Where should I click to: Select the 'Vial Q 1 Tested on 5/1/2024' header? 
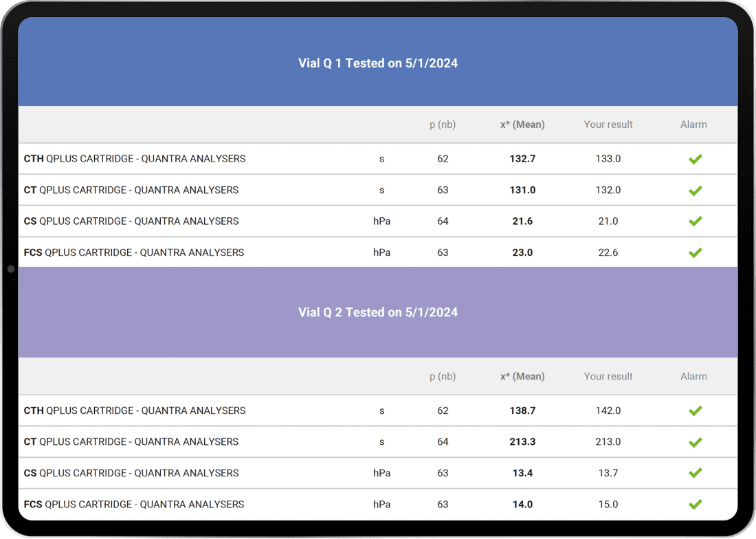click(x=378, y=63)
